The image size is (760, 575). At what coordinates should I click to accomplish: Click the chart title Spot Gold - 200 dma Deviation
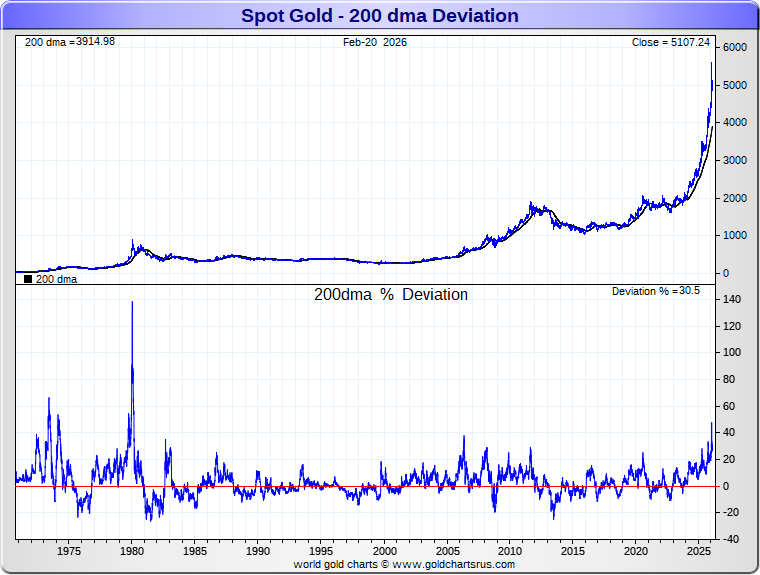[x=379, y=15]
